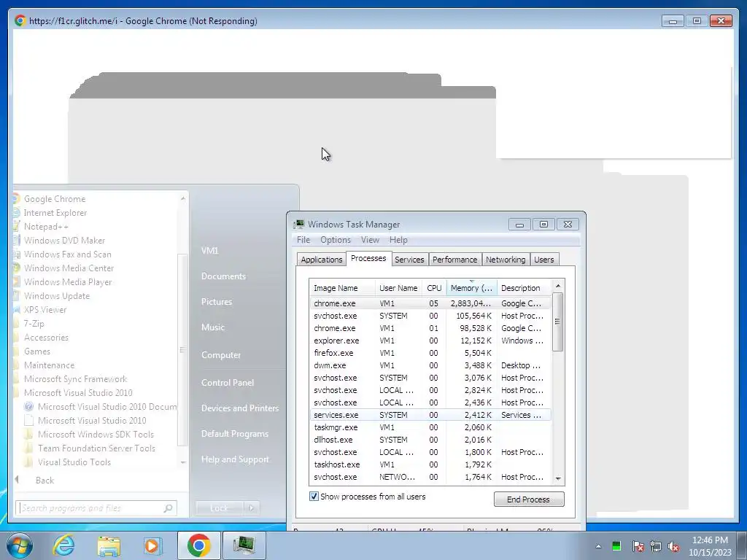Open Google Chrome from Start menu
The width and height of the screenshot is (747, 560).
[54, 199]
